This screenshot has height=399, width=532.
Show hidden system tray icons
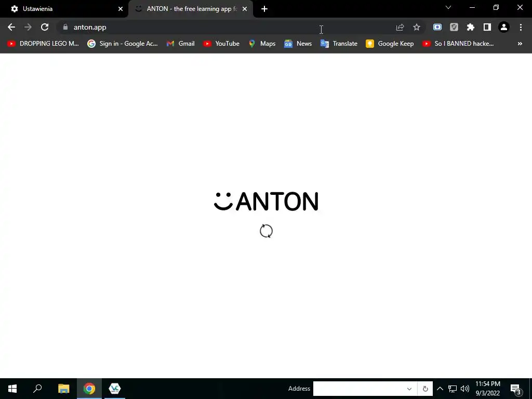(440, 389)
